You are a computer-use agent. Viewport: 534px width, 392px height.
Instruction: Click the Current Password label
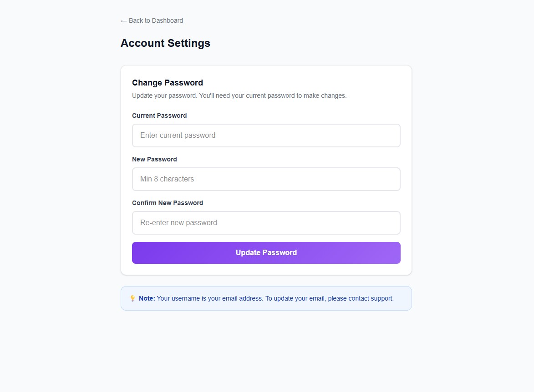click(159, 116)
